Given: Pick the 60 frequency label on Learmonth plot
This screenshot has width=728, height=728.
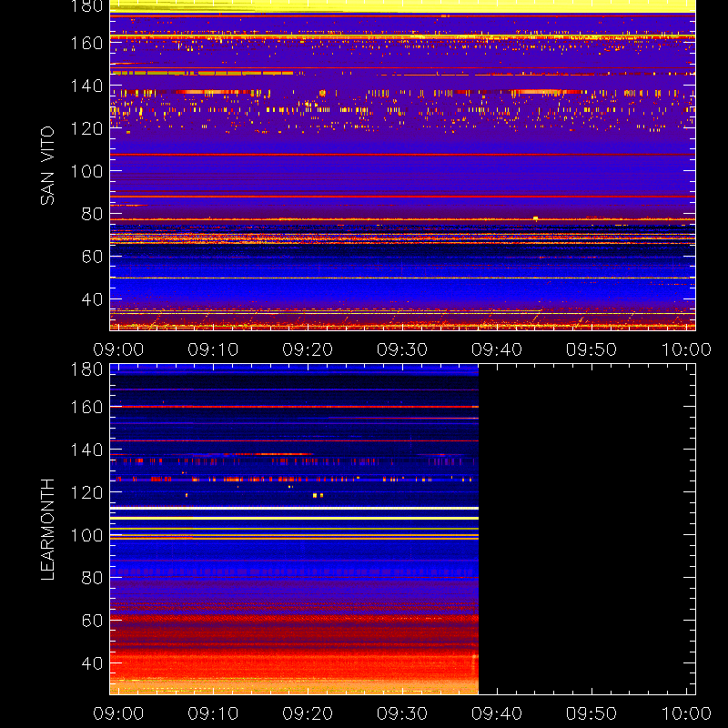Looking at the screenshot, I should point(93,621).
